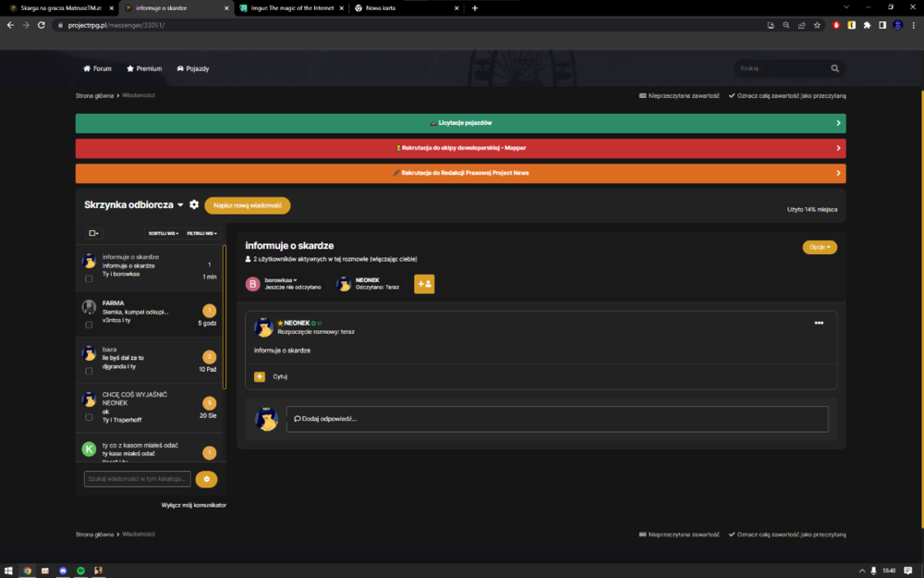Tick the checkbox for 'informuje o skardze' conversation
Image resolution: width=924 pixels, height=578 pixels.
[89, 278]
